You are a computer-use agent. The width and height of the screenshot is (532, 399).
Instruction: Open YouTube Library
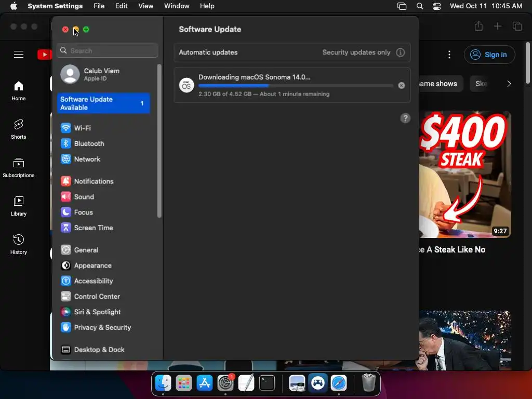19,206
